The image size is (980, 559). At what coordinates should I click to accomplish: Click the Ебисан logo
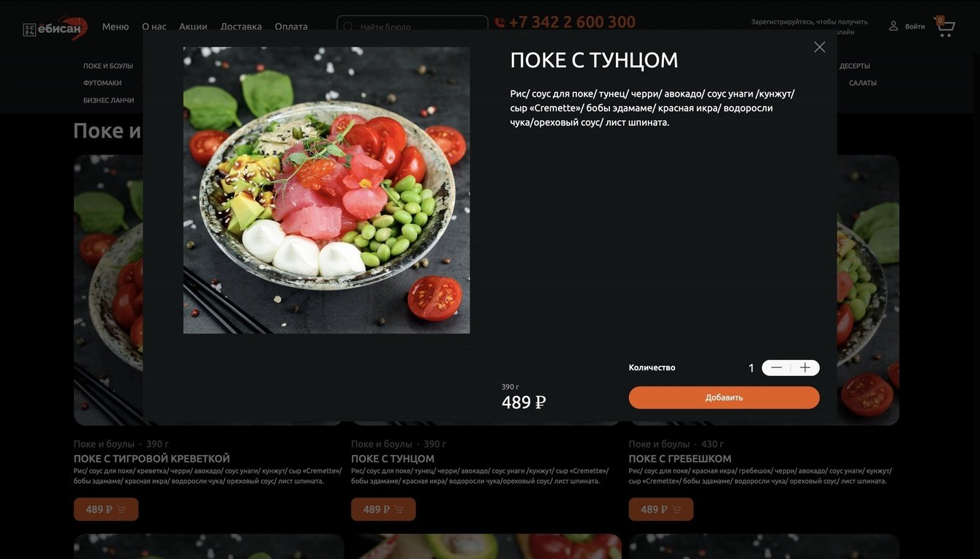pos(55,28)
